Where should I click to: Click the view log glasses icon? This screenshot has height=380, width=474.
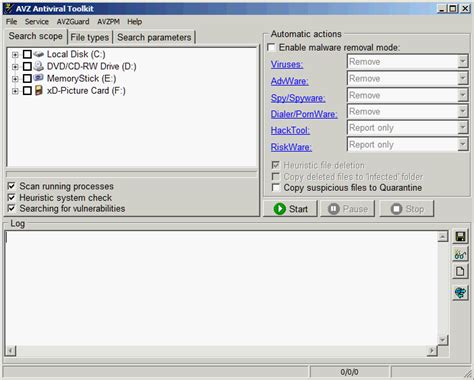[460, 255]
